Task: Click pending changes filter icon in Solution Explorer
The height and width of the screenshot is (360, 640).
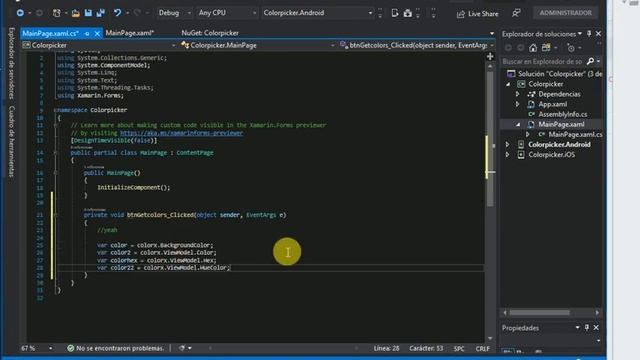Action: (571, 48)
